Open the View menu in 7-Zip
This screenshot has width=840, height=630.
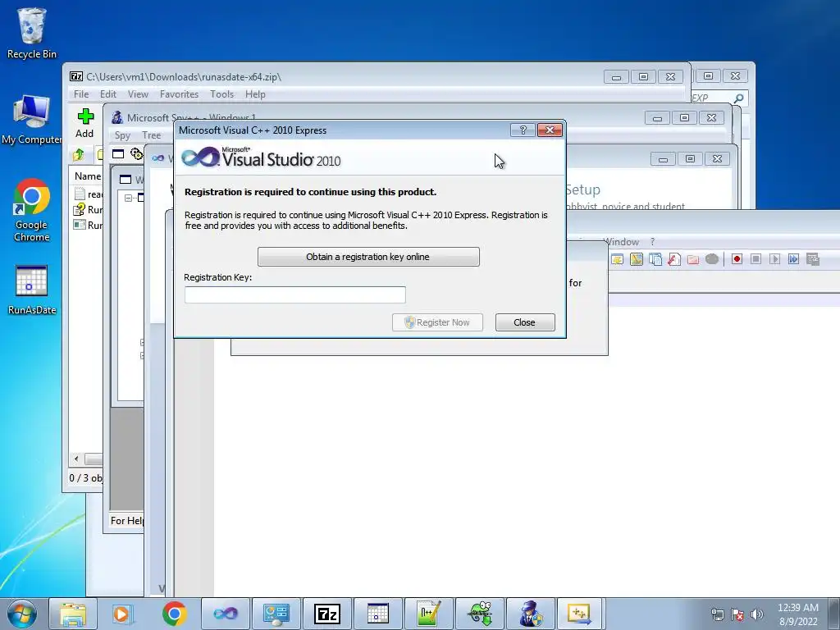click(x=138, y=94)
